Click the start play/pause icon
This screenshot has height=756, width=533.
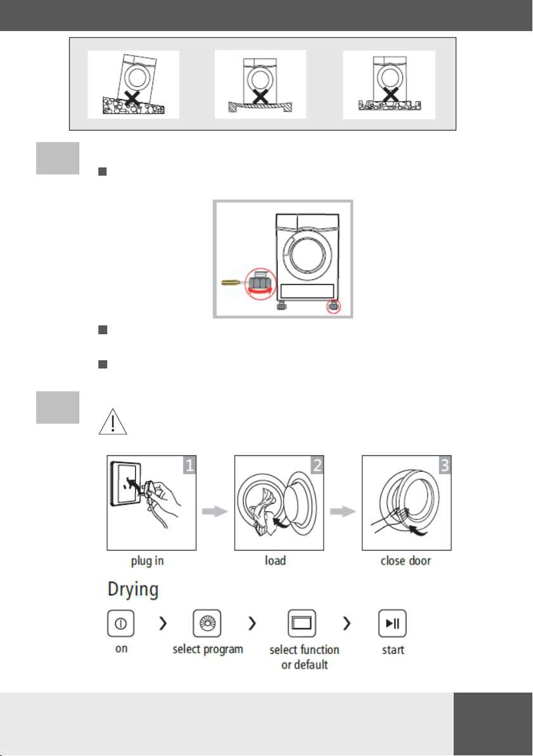tap(392, 623)
